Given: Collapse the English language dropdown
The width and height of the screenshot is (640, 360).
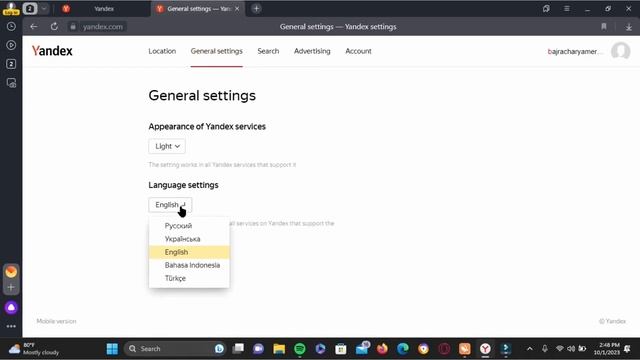Looking at the screenshot, I should 170,205.
